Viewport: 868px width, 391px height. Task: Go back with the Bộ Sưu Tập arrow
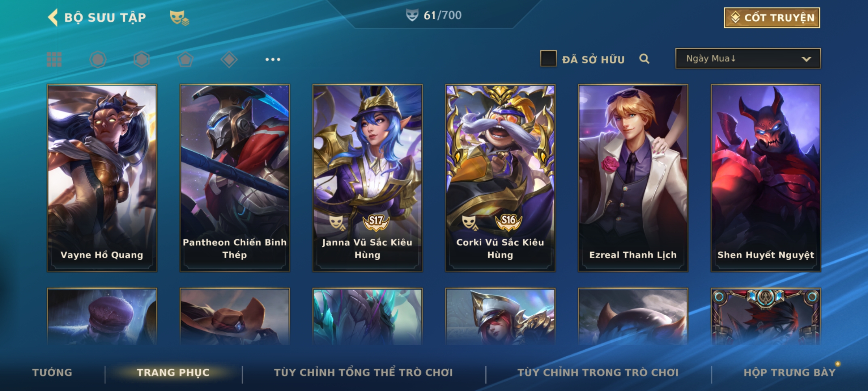coord(53,17)
